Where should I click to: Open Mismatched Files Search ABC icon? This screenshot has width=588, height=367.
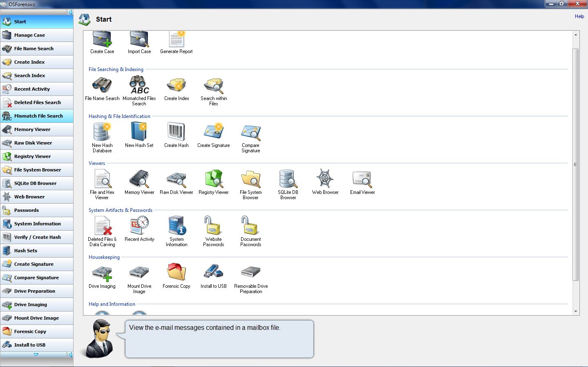(x=139, y=85)
